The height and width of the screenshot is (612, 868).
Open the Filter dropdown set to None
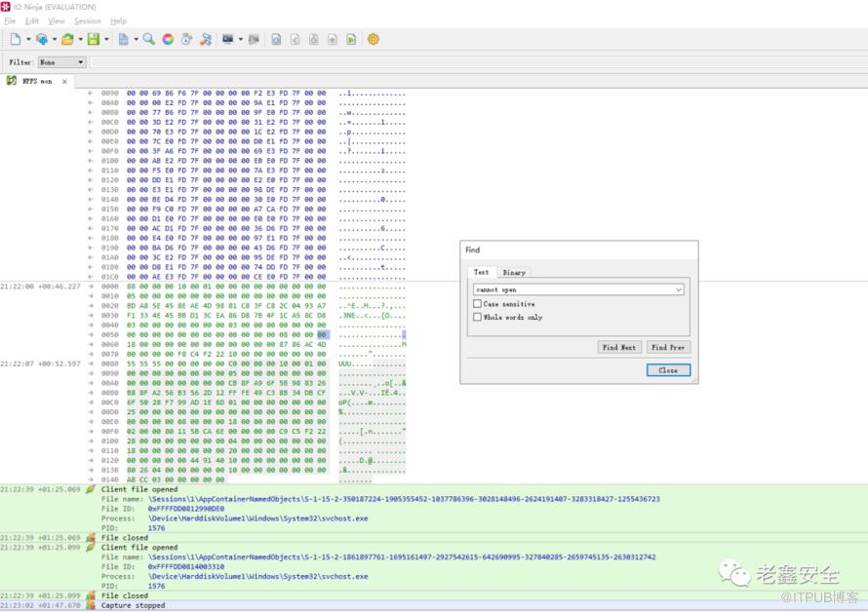pyautogui.click(x=60, y=62)
